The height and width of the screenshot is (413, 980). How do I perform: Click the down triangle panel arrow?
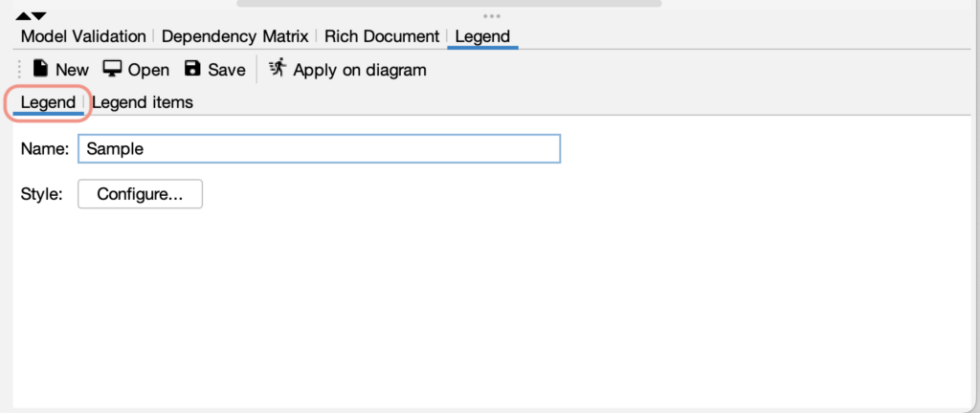point(39,15)
